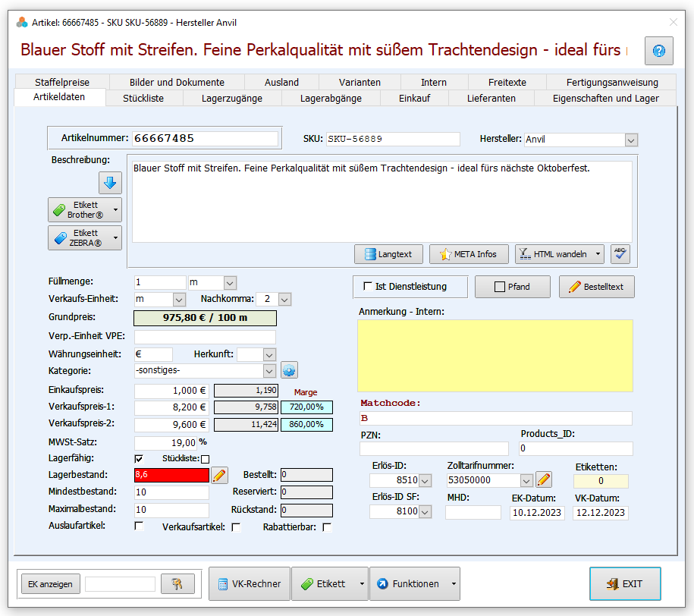Select the Eigenschaften und Lager tab
The image size is (694, 616).
605,99
